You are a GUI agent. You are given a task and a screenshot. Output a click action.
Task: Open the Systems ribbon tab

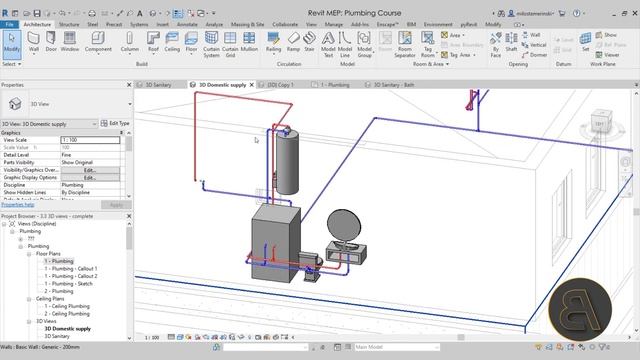coord(139,24)
